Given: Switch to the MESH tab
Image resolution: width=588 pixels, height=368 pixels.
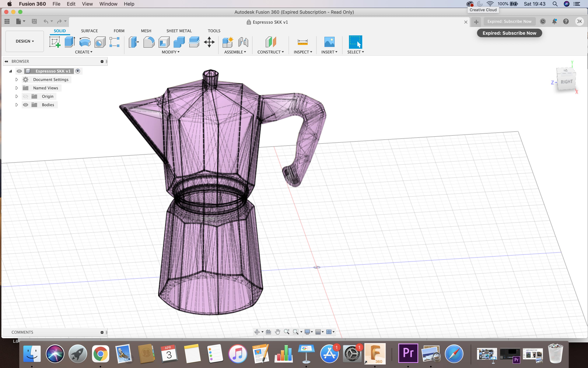Looking at the screenshot, I should (146, 31).
